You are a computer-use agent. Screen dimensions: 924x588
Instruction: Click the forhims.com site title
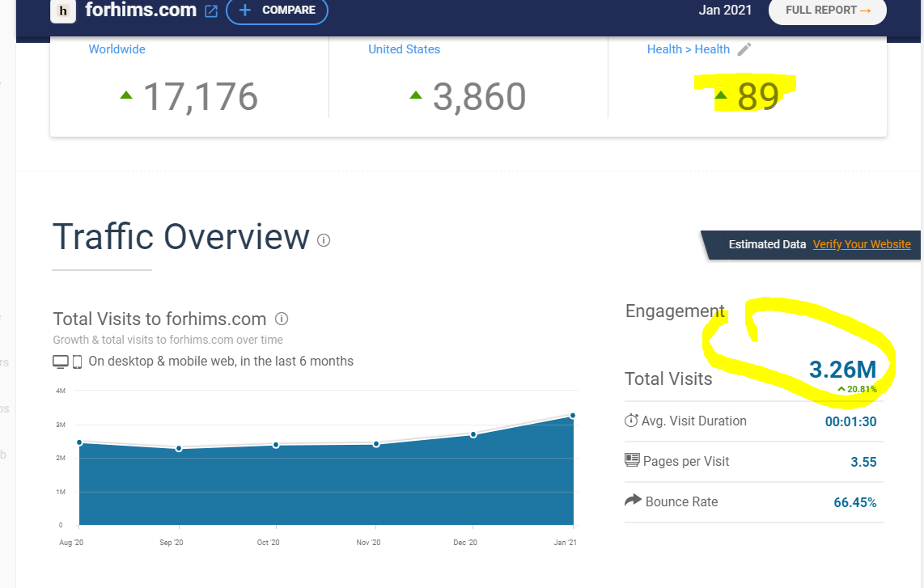pyautogui.click(x=141, y=10)
